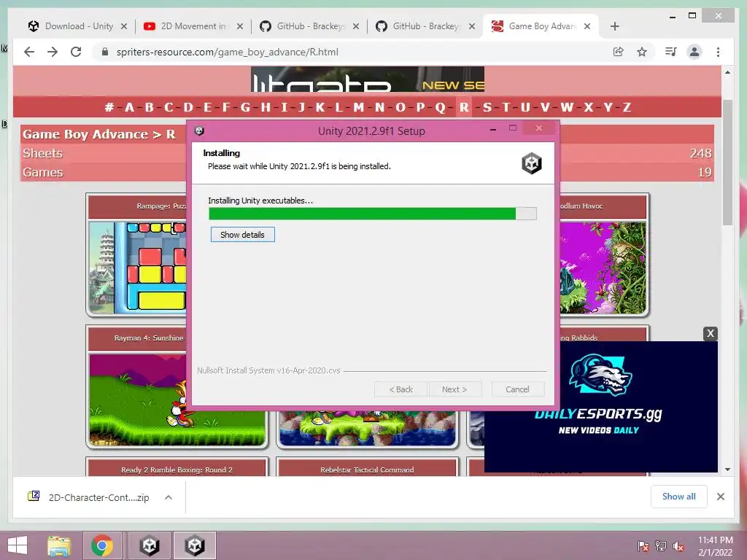Switch to the first GitHub - Brackeys tab
Image resolution: width=747 pixels, height=560 pixels.
pos(309,26)
